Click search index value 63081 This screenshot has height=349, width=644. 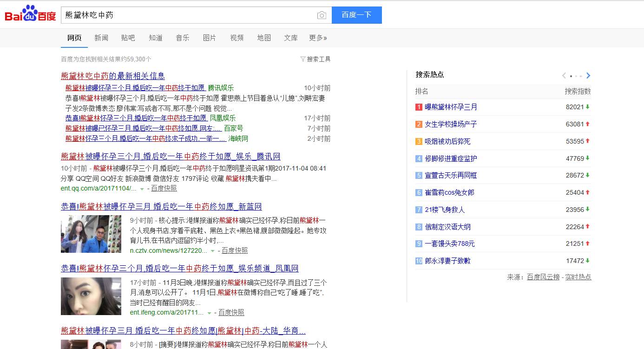coord(575,125)
